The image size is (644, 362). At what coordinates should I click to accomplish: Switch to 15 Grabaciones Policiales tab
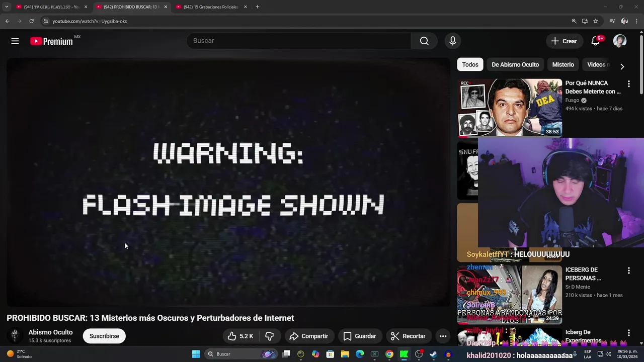click(x=211, y=7)
